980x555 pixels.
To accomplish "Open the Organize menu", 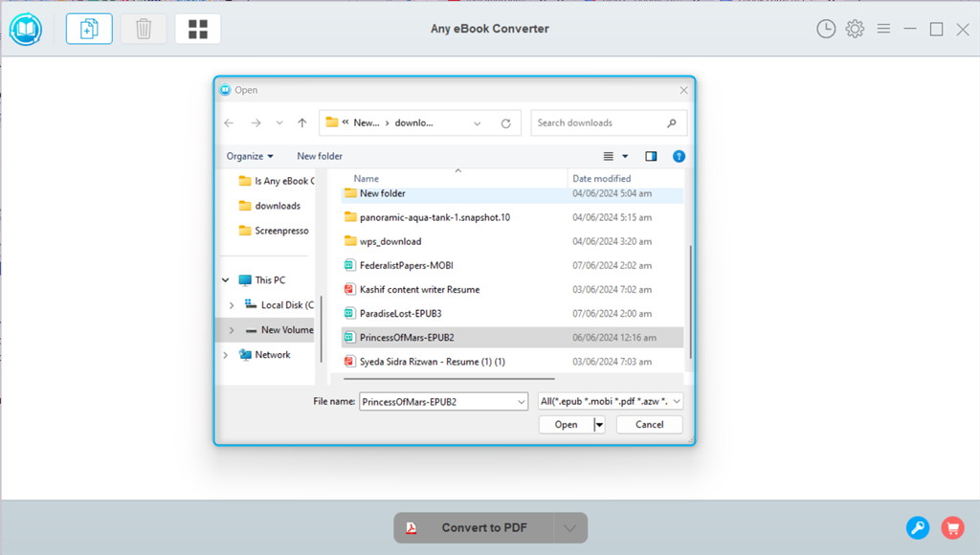I will [x=250, y=156].
